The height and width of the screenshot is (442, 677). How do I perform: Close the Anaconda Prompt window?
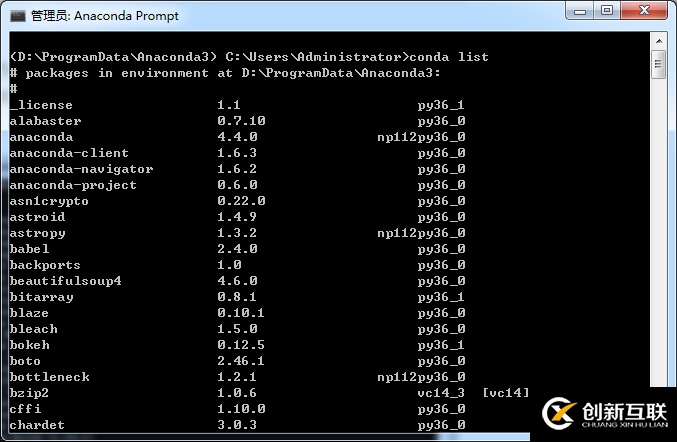644,11
